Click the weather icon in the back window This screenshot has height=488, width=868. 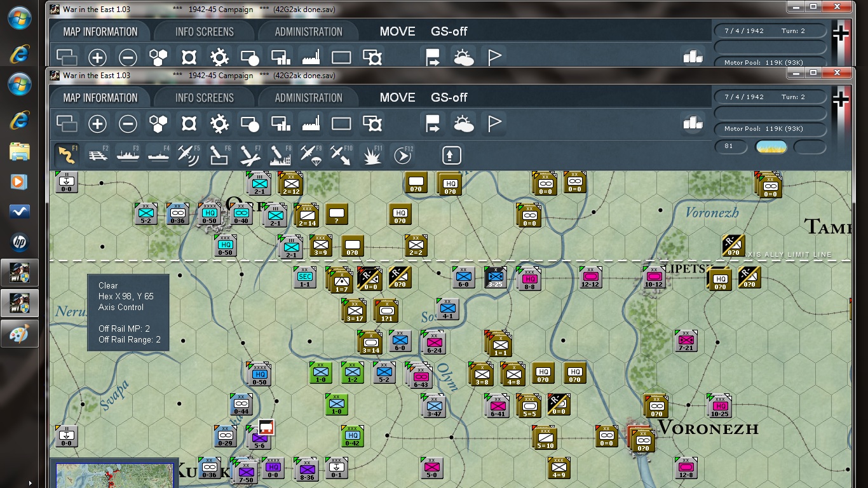(x=464, y=57)
